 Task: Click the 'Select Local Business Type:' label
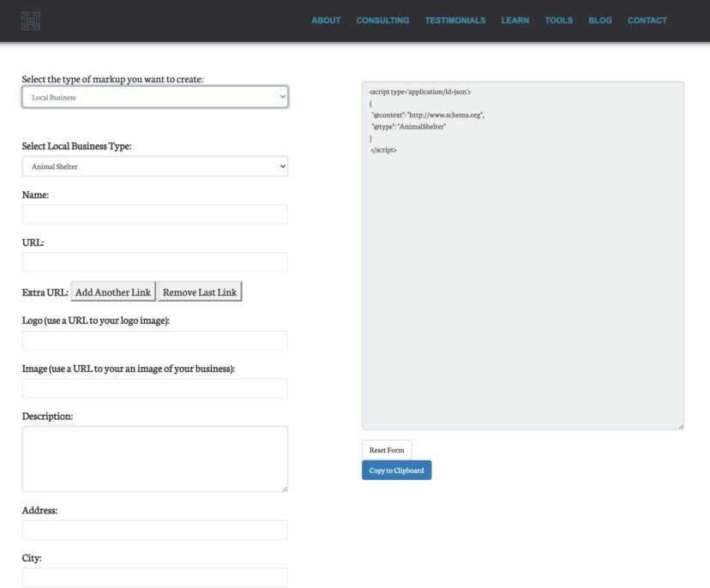(x=76, y=146)
